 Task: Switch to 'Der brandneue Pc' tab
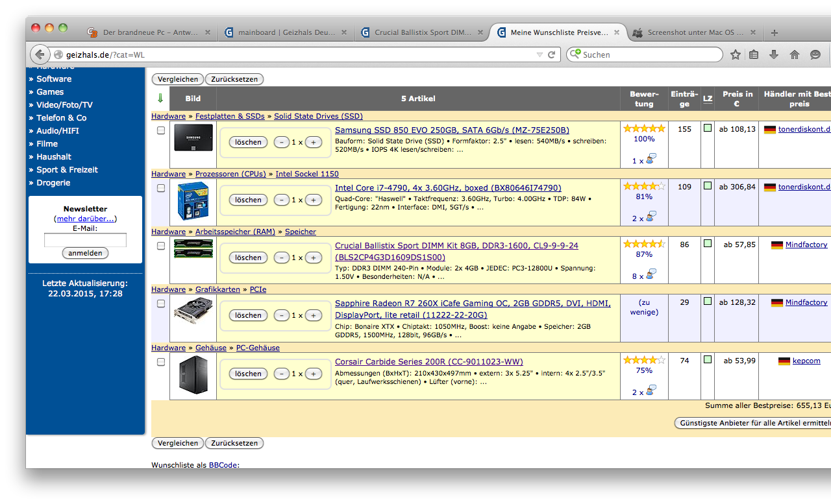pyautogui.click(x=149, y=32)
